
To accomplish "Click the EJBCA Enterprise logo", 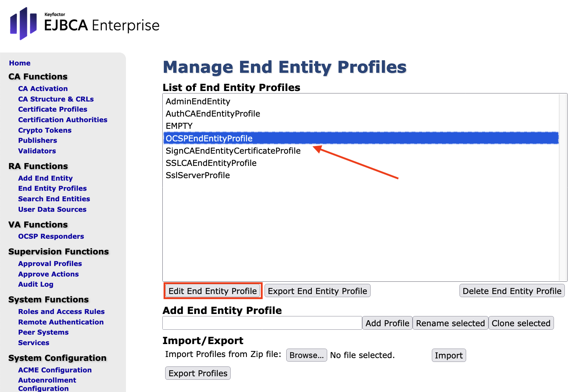I will tap(84, 24).
